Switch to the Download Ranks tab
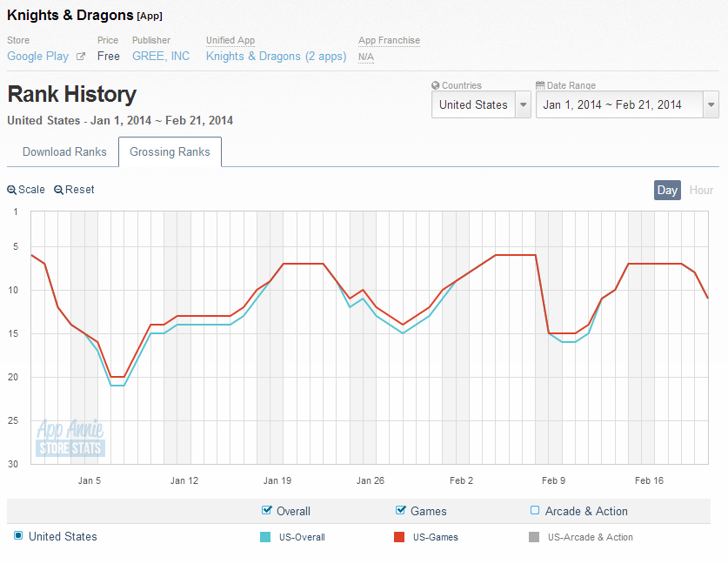 [64, 152]
